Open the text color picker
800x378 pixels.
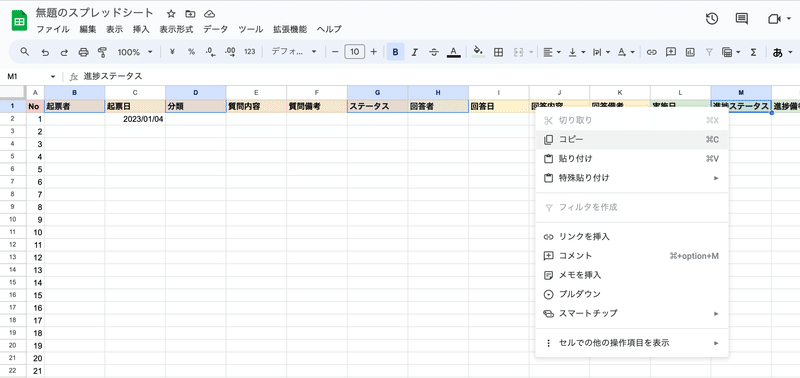(x=454, y=52)
